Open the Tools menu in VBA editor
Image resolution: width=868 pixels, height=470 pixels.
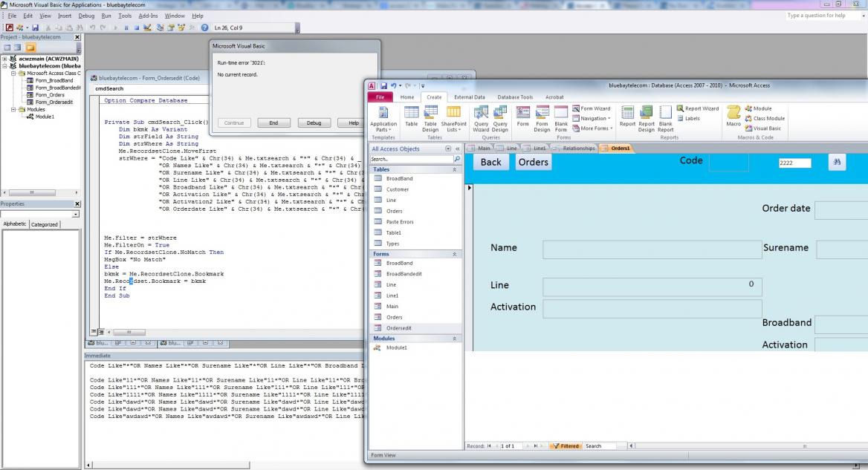(x=125, y=16)
